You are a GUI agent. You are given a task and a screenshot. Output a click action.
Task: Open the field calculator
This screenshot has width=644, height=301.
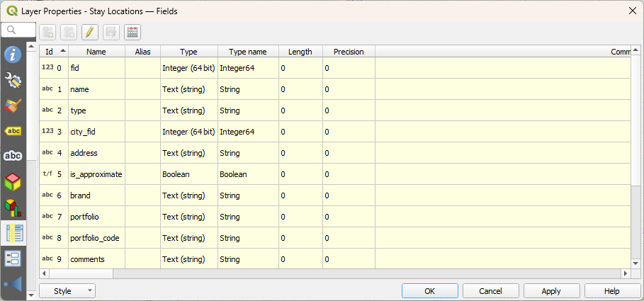[132, 32]
